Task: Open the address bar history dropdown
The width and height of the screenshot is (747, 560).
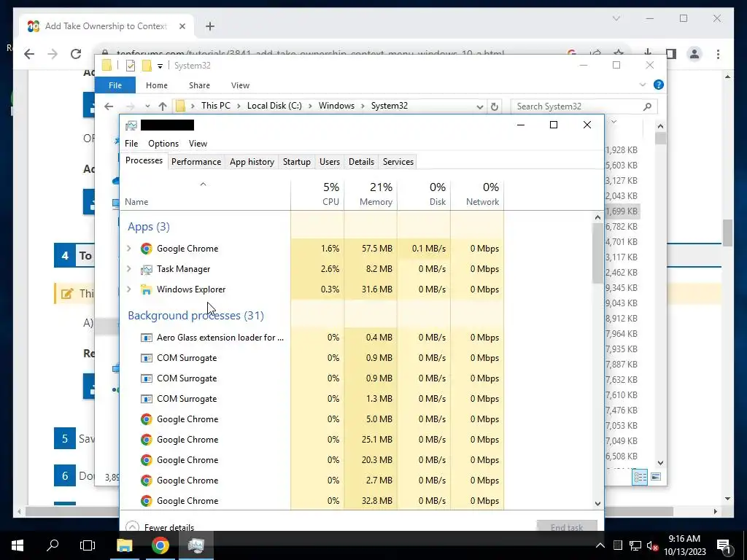Action: (x=480, y=106)
